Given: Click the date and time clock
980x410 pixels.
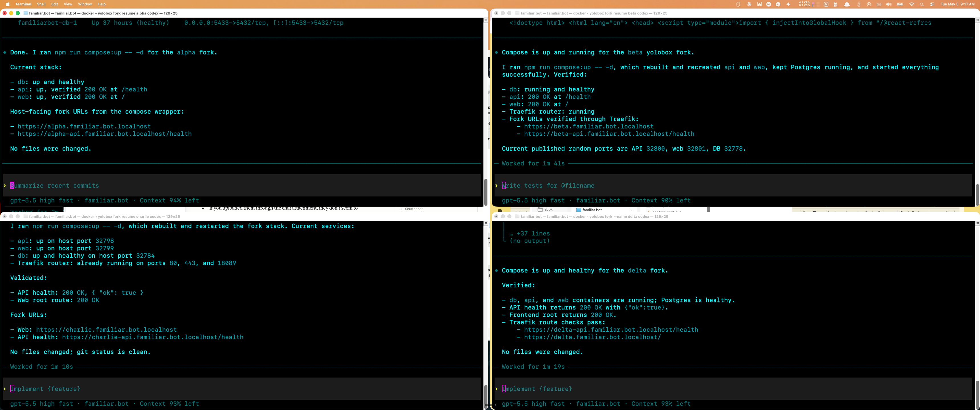Looking at the screenshot, I should [957, 4].
